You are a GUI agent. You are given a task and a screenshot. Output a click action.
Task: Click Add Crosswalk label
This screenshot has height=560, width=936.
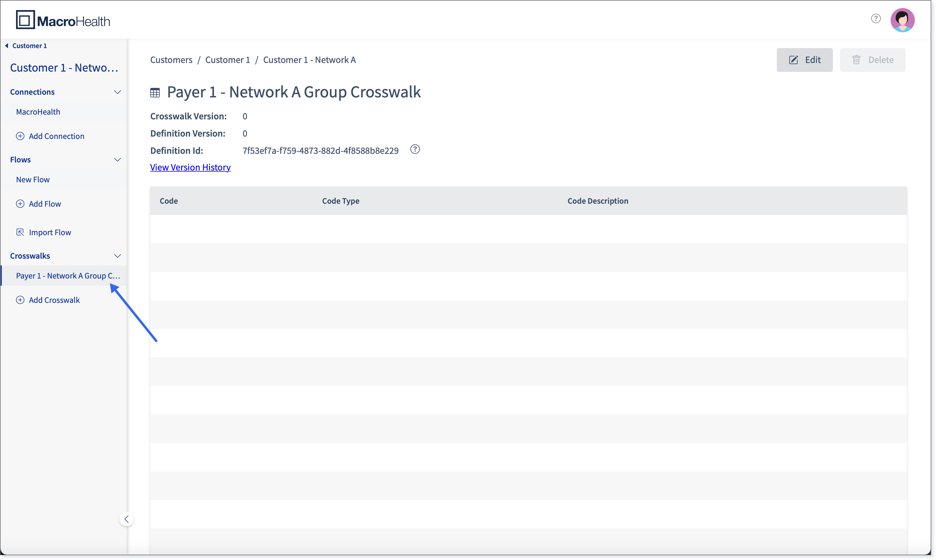[x=54, y=300]
